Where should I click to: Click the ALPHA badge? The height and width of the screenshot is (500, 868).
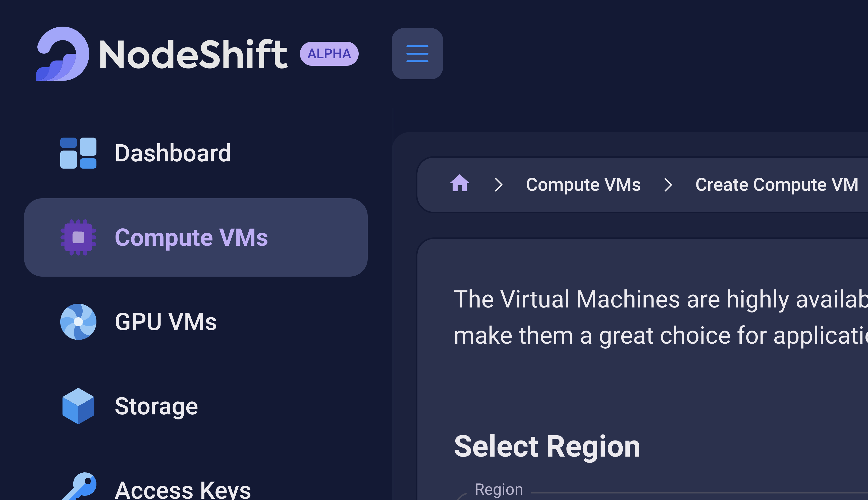pyautogui.click(x=329, y=53)
